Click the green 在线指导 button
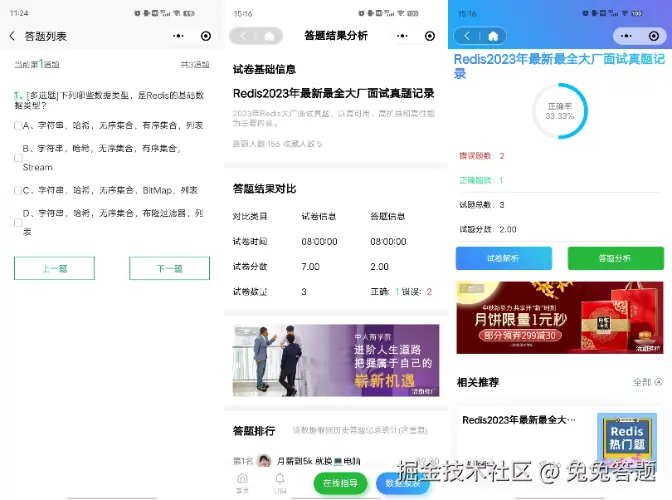The image size is (672, 500). (340, 483)
